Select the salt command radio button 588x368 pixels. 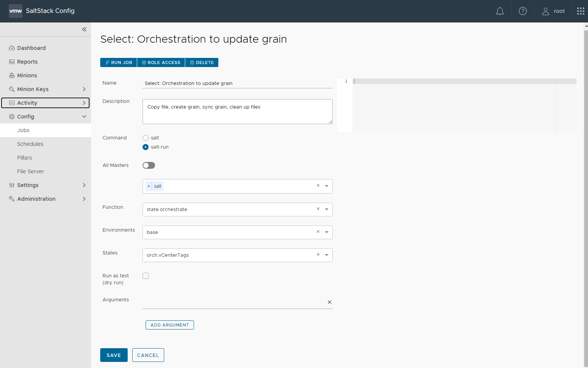146,138
